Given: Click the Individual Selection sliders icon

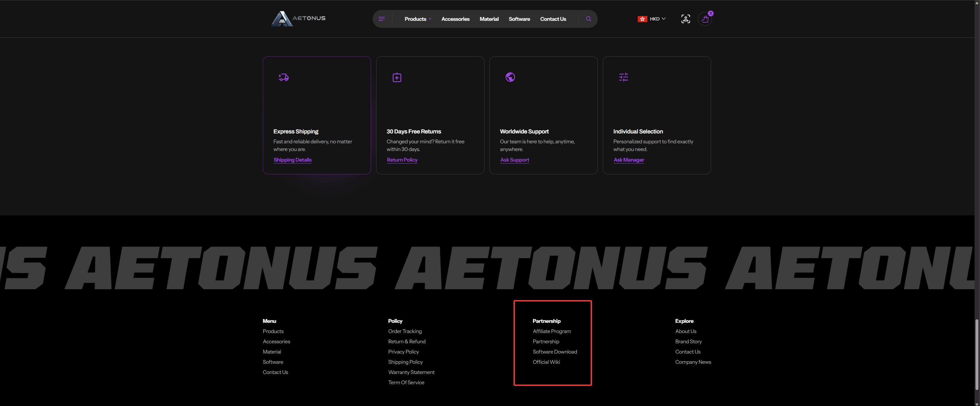Looking at the screenshot, I should (x=623, y=77).
